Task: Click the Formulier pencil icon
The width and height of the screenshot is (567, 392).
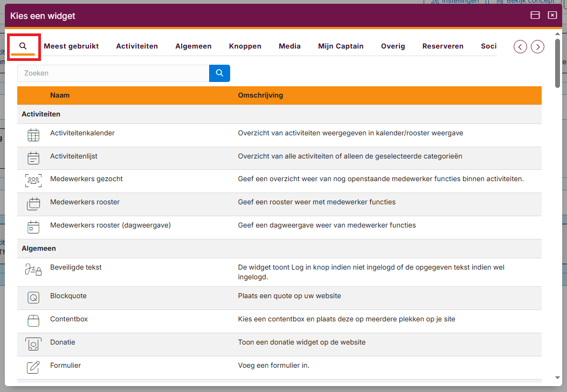Action: point(33,367)
